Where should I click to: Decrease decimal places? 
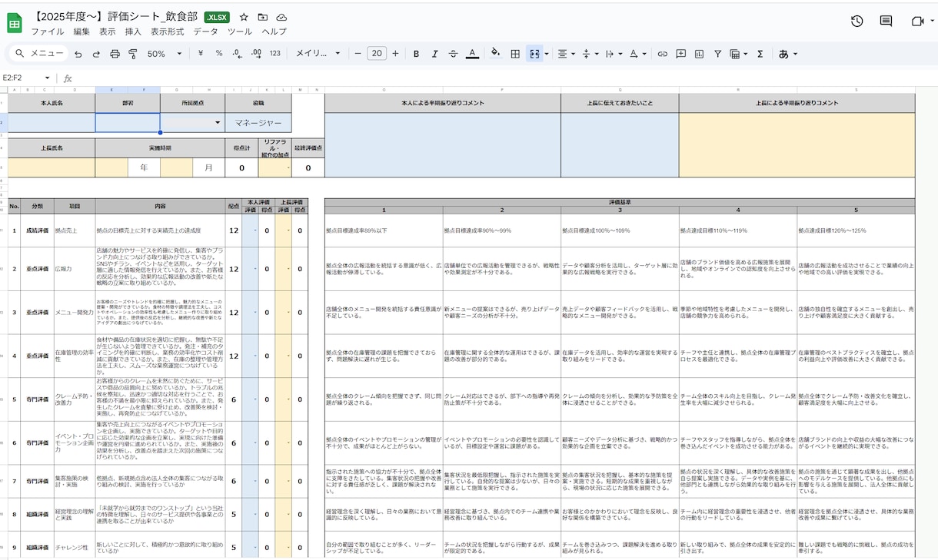[238, 54]
